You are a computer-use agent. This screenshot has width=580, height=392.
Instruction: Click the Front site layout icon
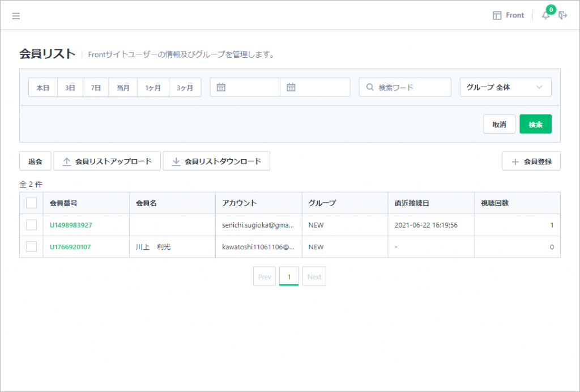tap(497, 15)
